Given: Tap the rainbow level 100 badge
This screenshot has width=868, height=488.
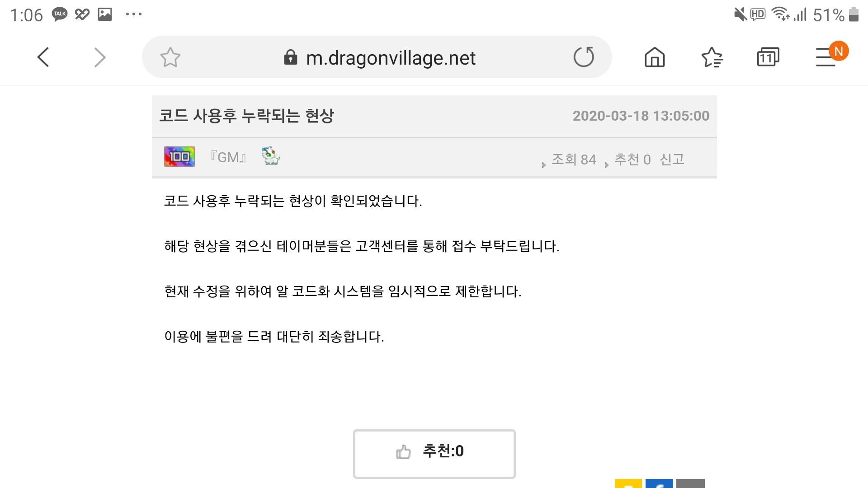Looking at the screenshot, I should pos(179,157).
